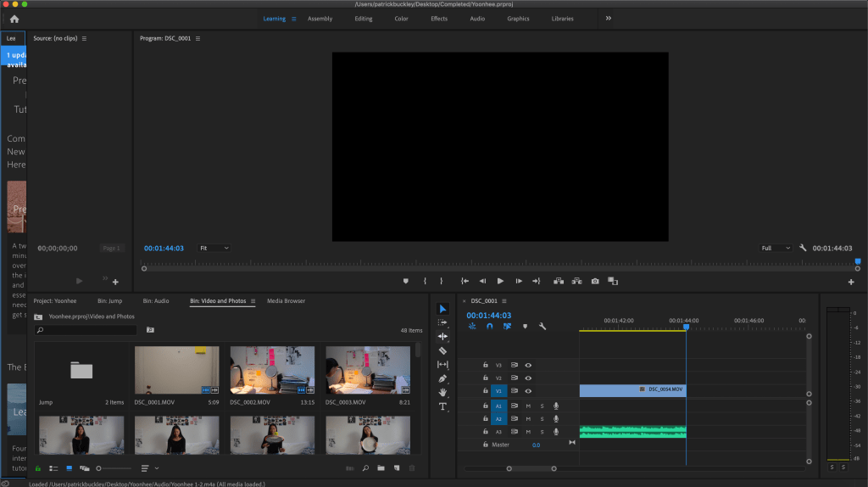Expand the workspace overflow chevrons
This screenshot has width=868, height=487.
608,18
